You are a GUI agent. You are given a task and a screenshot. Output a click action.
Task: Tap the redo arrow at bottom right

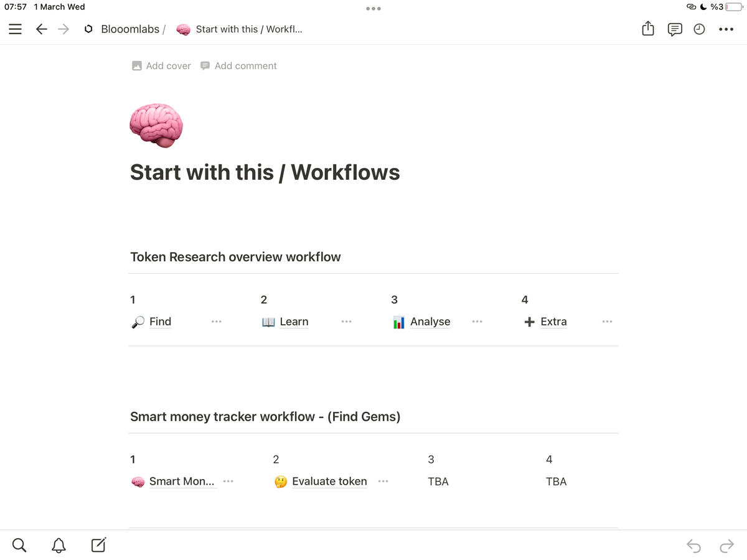coord(726,546)
